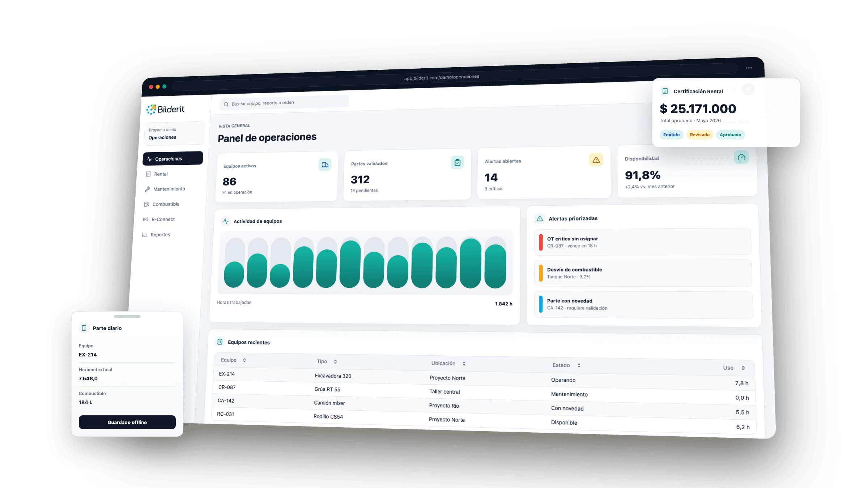
Task: Click the Equipos activos truck icon
Action: (325, 165)
